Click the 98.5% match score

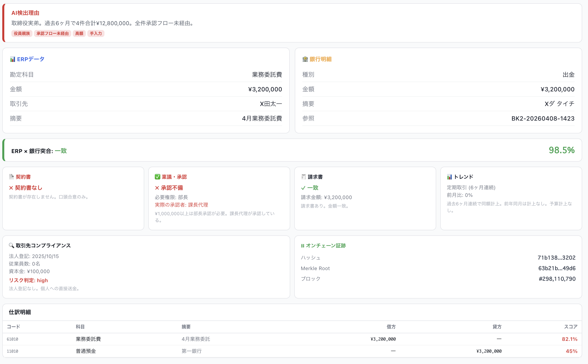[x=562, y=150]
